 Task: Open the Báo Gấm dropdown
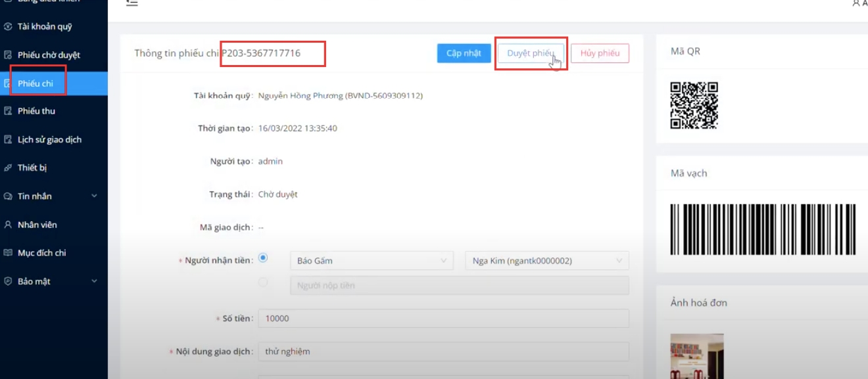coord(371,261)
